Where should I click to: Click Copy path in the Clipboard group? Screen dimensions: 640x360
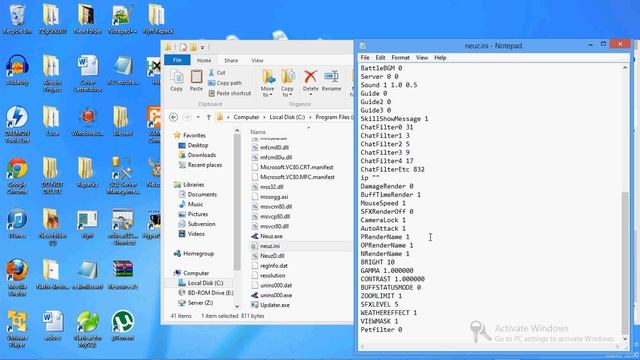click(x=225, y=83)
